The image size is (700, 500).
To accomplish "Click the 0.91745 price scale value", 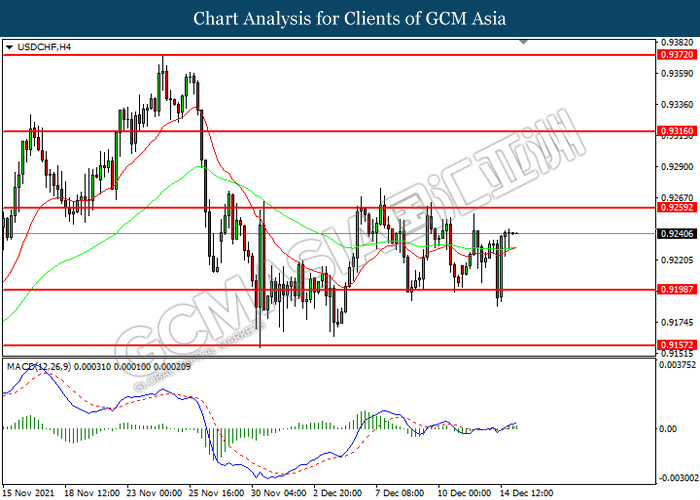I will coord(677,322).
